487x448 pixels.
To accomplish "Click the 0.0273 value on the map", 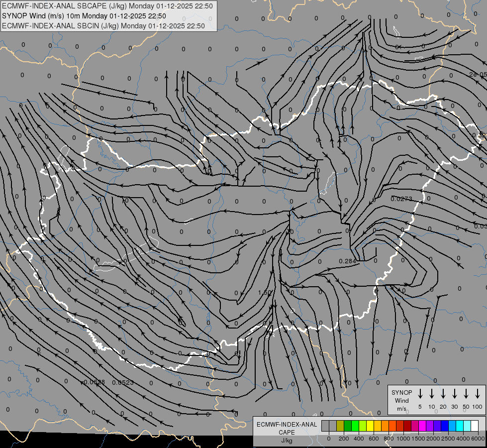I will pyautogui.click(x=401, y=199).
